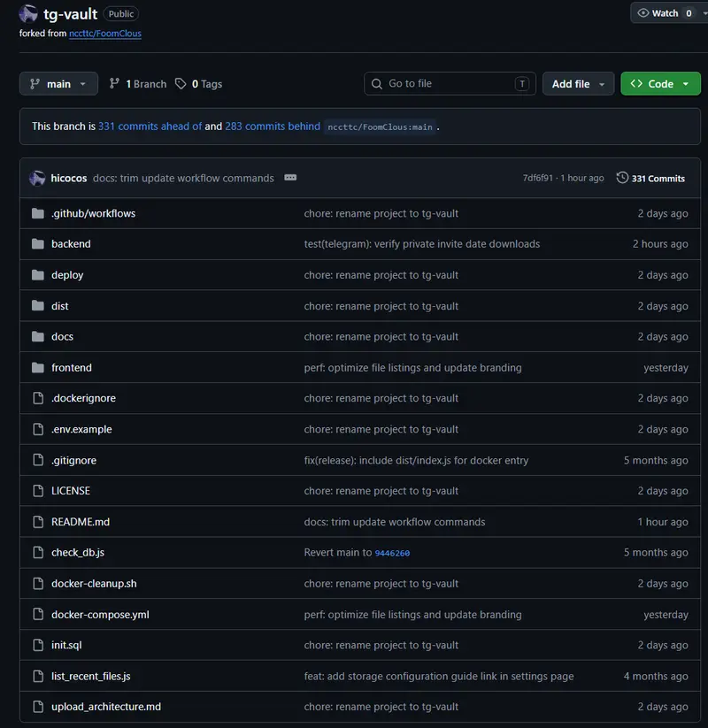Open the .dockerignore file
Image resolution: width=708 pixels, height=728 pixels.
pos(83,398)
